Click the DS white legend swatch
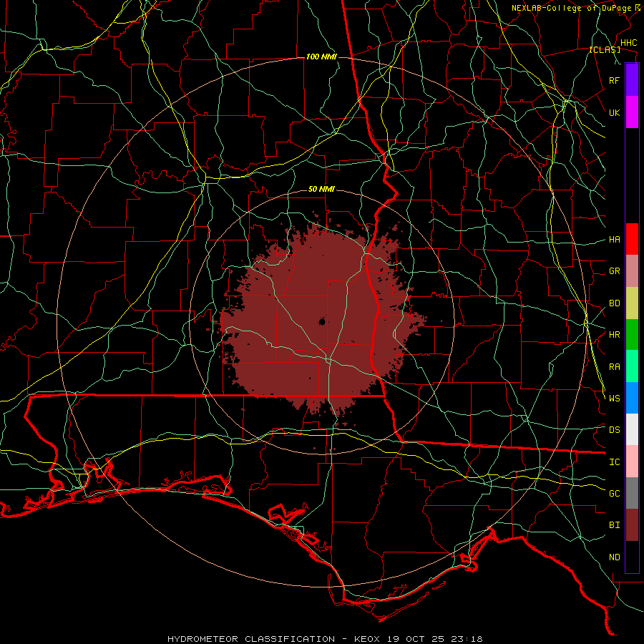644x644 pixels. 632,429
